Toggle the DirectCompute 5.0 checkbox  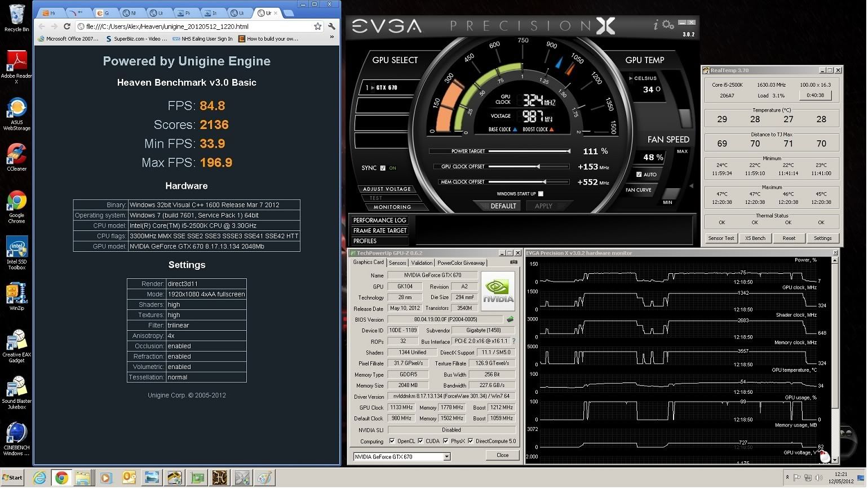[x=470, y=442]
